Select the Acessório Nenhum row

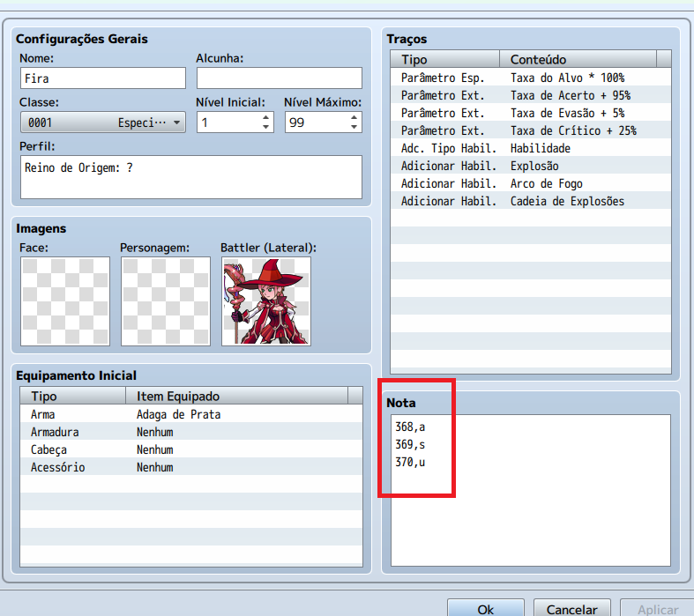tap(191, 467)
